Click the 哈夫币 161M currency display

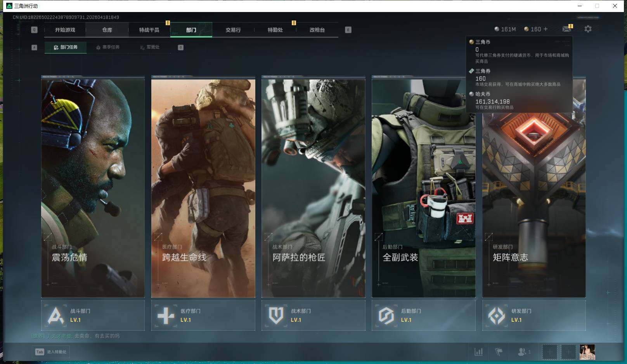(505, 29)
